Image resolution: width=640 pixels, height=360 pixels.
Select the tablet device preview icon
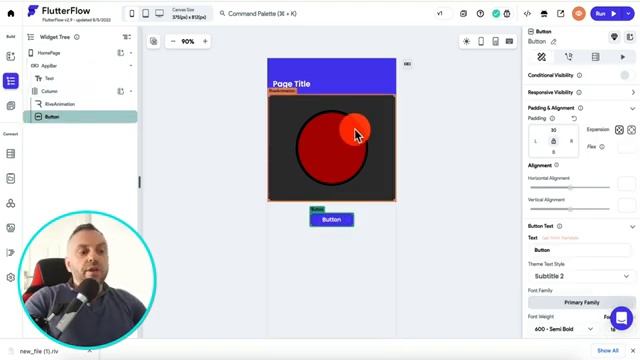(145, 13)
